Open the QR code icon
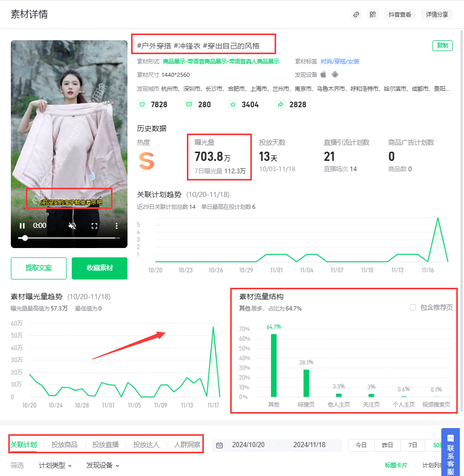This screenshot has height=476, width=464. pyautogui.click(x=373, y=14)
